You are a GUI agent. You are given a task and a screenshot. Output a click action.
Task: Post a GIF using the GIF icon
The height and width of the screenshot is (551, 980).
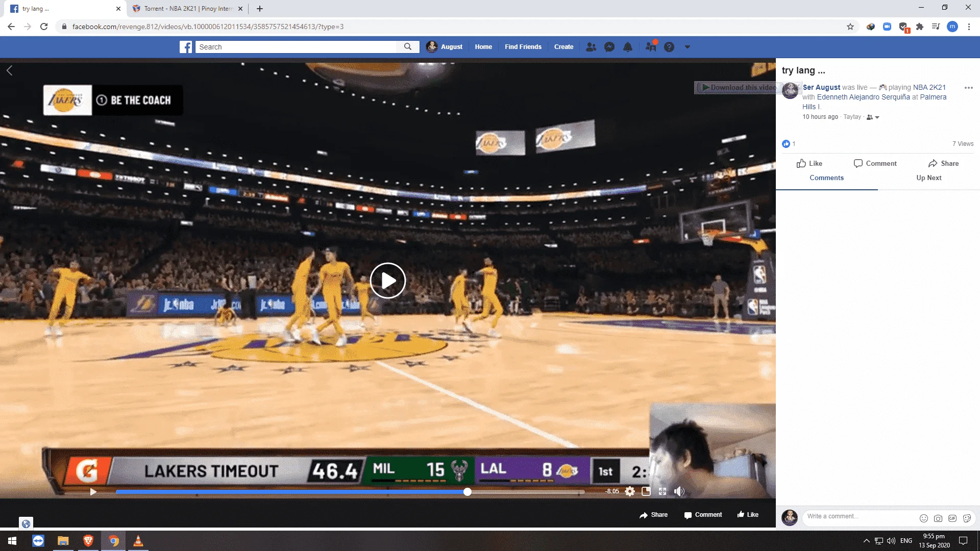952,518
